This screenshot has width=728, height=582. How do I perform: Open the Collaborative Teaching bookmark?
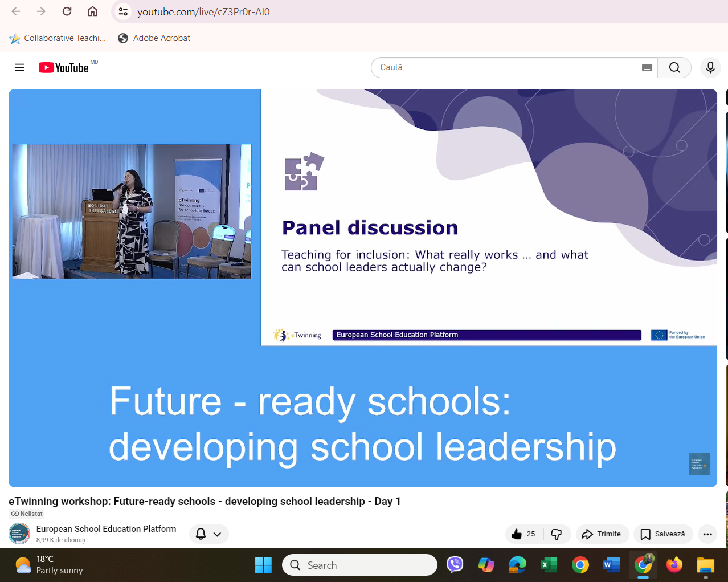(x=58, y=38)
